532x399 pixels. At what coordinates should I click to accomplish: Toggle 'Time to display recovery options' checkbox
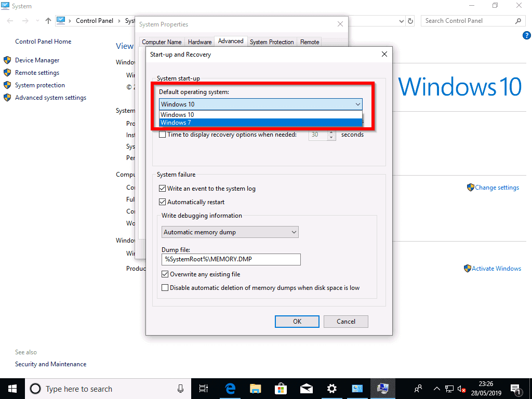click(x=163, y=135)
